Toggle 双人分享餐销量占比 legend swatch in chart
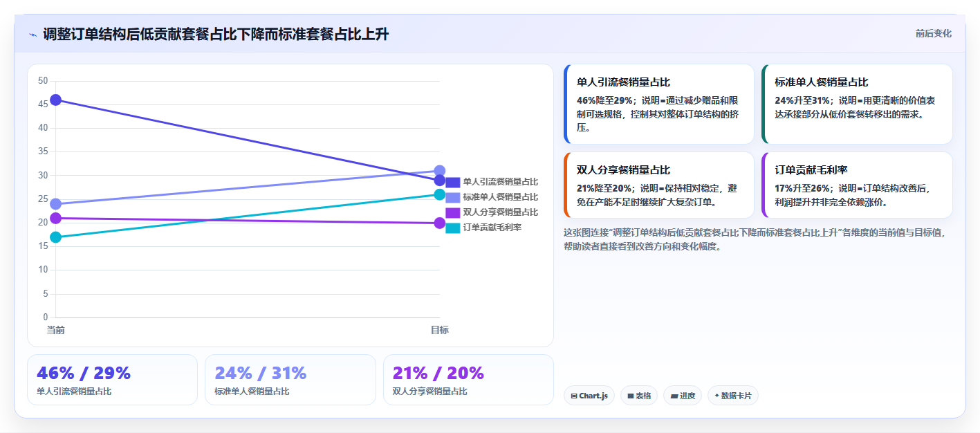 pyautogui.click(x=453, y=212)
